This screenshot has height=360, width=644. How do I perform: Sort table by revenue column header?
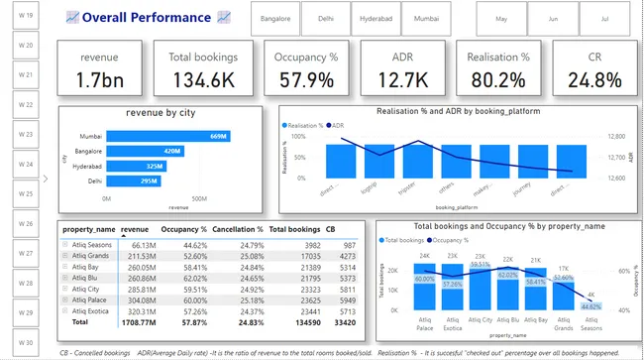pyautogui.click(x=135, y=230)
